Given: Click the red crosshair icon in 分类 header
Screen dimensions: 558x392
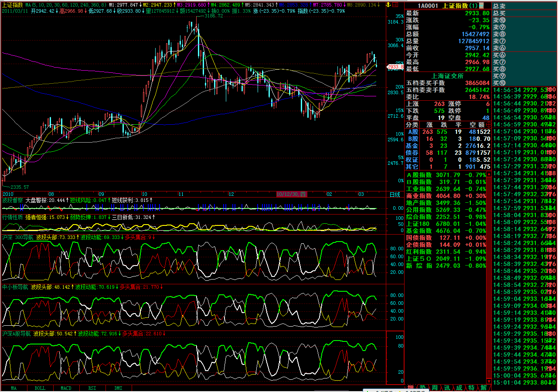Looking at the screenshot, I should (488, 125).
